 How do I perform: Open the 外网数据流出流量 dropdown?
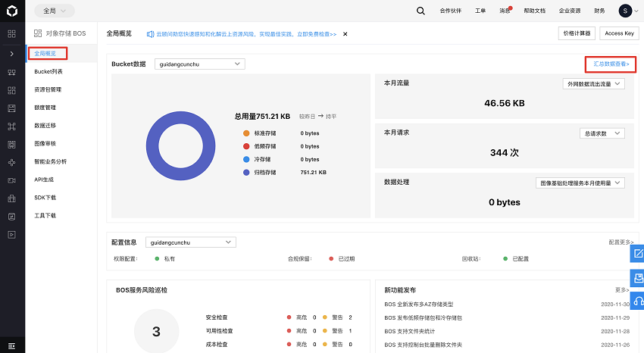click(x=593, y=84)
